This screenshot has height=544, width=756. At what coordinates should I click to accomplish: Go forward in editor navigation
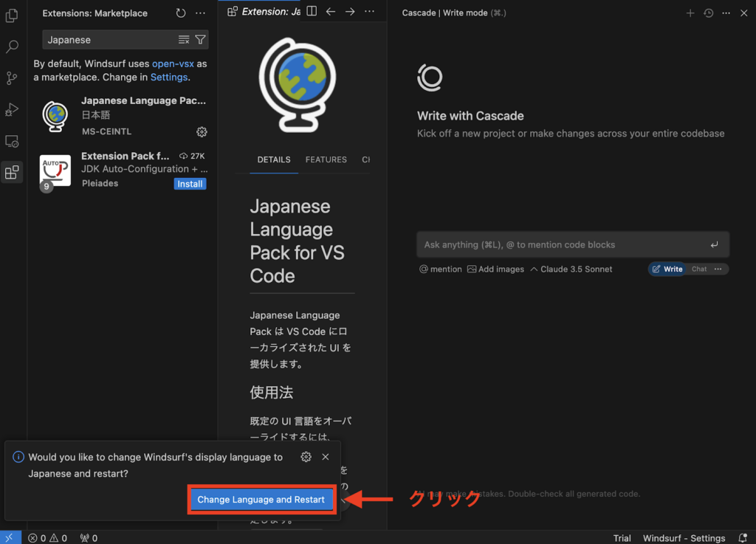point(350,11)
